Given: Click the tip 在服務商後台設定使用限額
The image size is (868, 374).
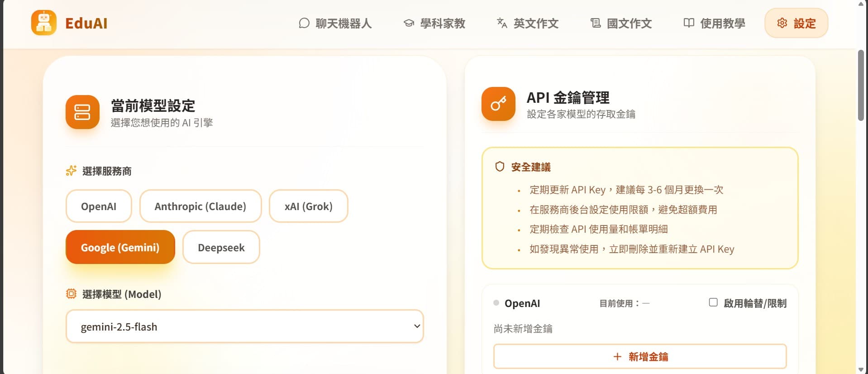Looking at the screenshot, I should coord(623,210).
